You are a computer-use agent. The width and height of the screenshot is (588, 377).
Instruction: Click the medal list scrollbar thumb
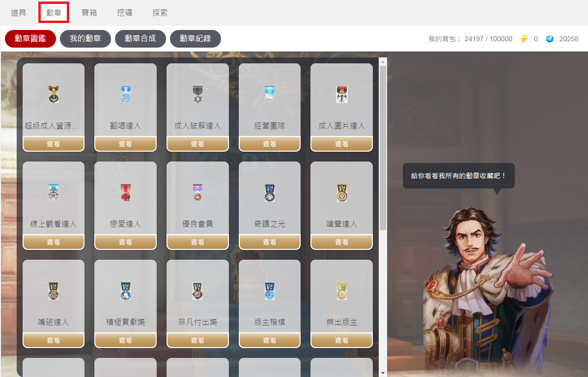click(x=383, y=148)
